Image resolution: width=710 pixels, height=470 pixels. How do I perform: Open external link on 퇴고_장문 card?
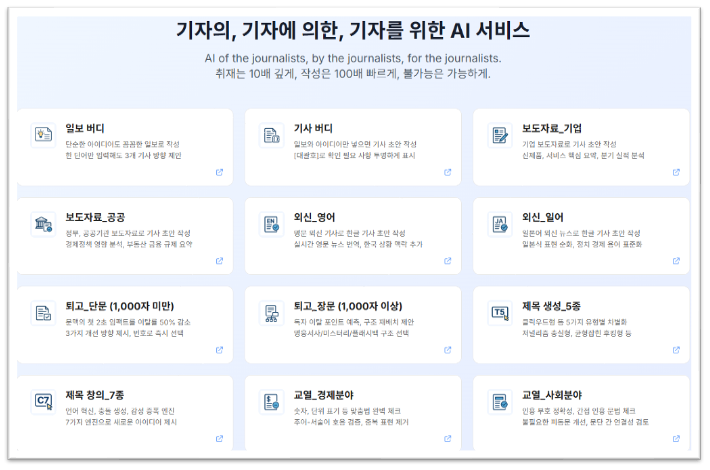pyautogui.click(x=448, y=350)
